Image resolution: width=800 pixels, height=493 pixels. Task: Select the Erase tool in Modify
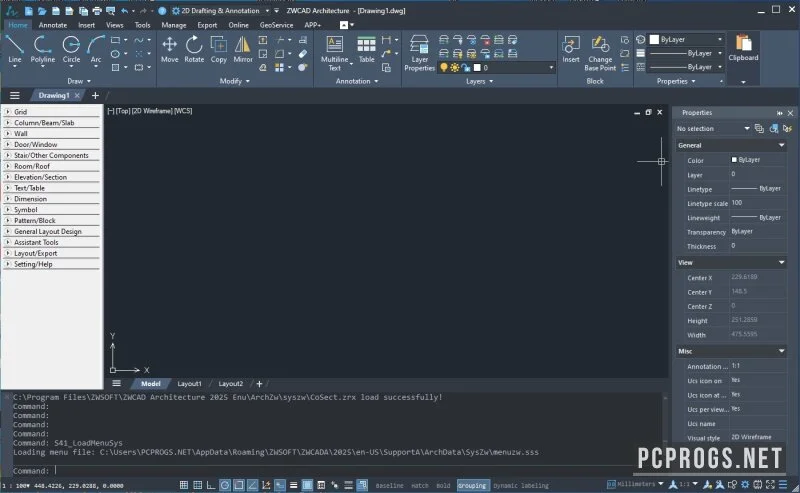click(303, 54)
